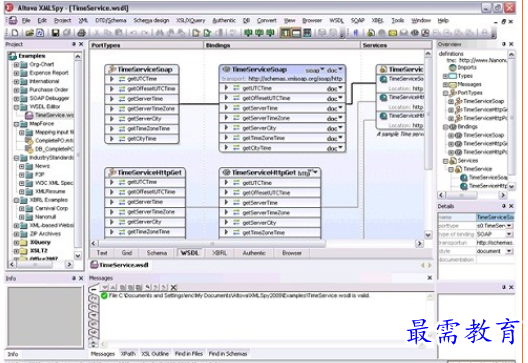The width and height of the screenshot is (528, 363).
Task: Edit the name field in Details panel
Action: pos(495,217)
